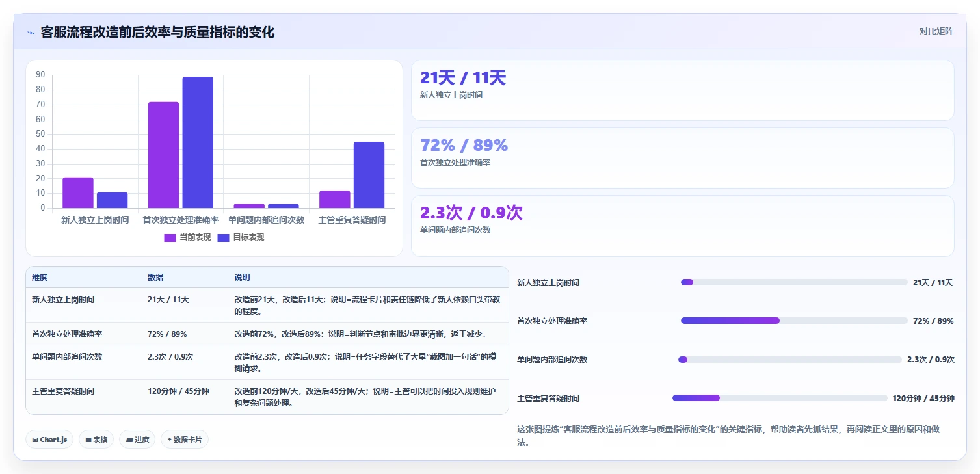980x474 pixels.
Task: Toggle the 当前表现 legend item
Action: tap(187, 237)
